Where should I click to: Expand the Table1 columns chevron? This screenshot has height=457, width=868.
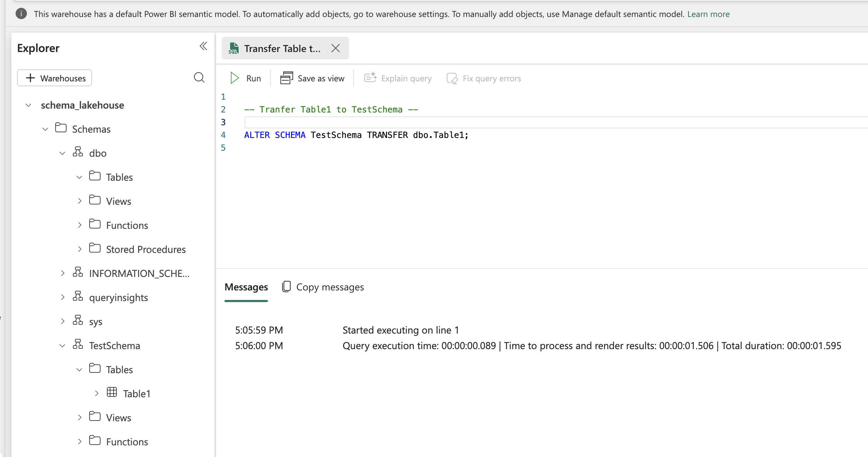(x=96, y=393)
